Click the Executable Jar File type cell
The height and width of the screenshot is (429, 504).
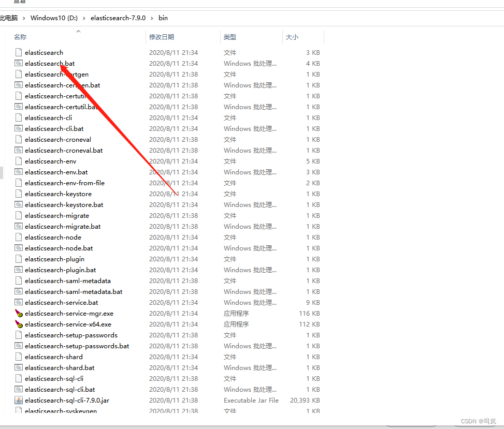251,401
